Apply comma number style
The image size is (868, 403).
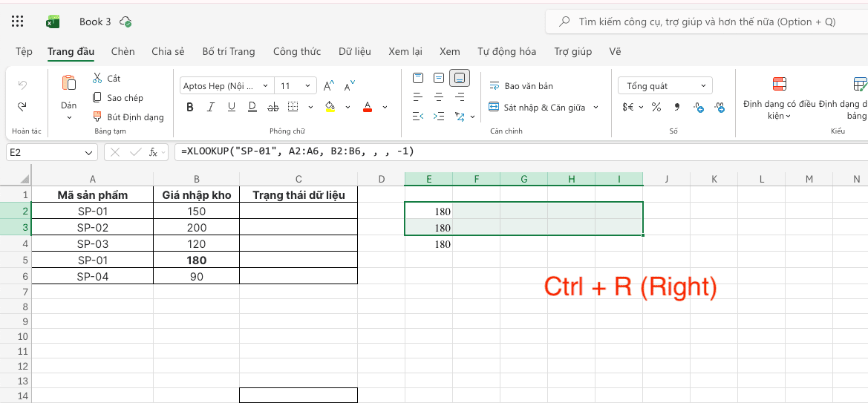click(676, 107)
